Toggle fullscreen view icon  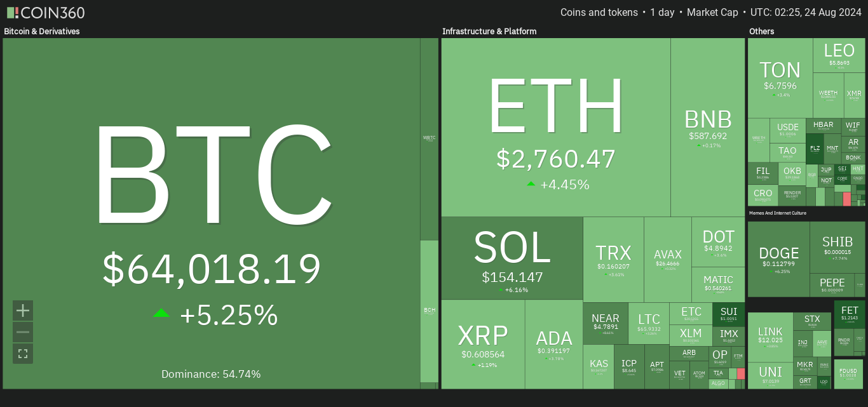(23, 354)
